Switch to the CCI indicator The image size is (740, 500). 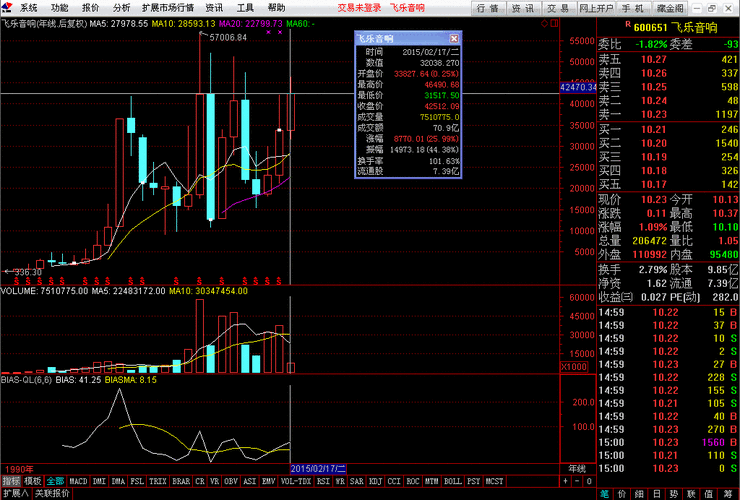pyautogui.click(x=394, y=481)
